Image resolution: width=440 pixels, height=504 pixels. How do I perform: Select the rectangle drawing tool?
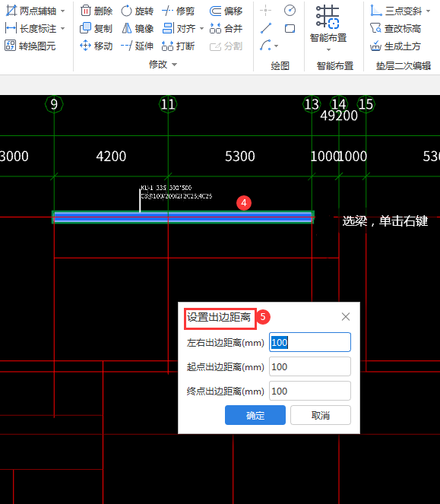[x=290, y=29]
